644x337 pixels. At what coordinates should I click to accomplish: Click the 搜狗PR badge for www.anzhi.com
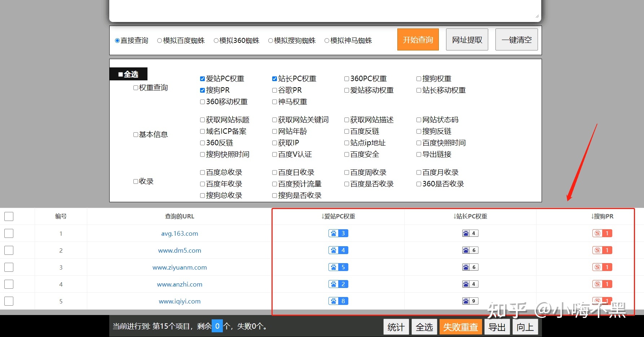(602, 284)
